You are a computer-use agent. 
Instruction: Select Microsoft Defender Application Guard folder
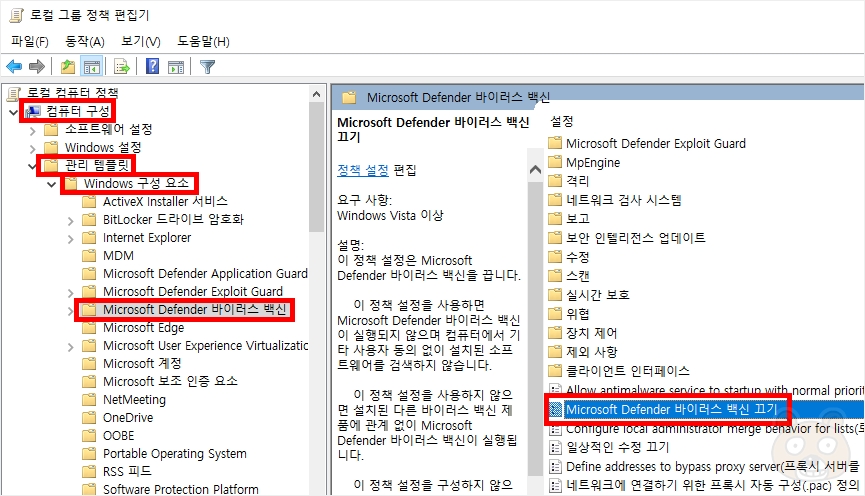[x=205, y=274]
